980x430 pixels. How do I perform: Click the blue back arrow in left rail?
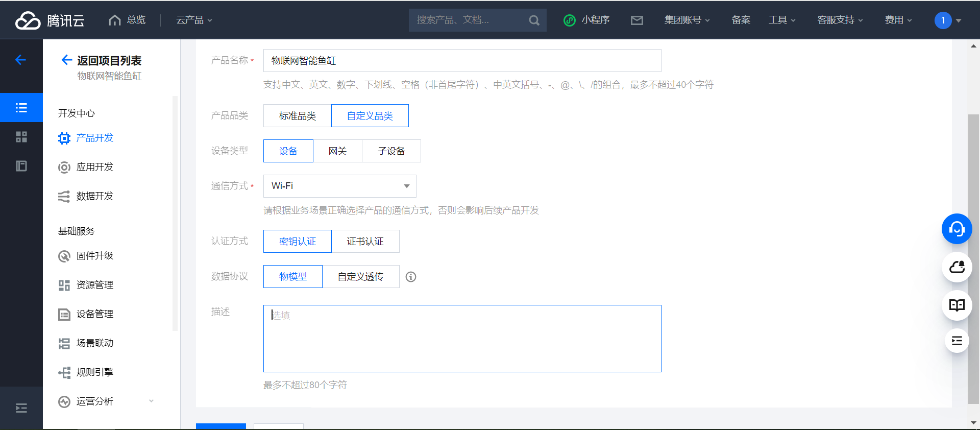point(21,60)
